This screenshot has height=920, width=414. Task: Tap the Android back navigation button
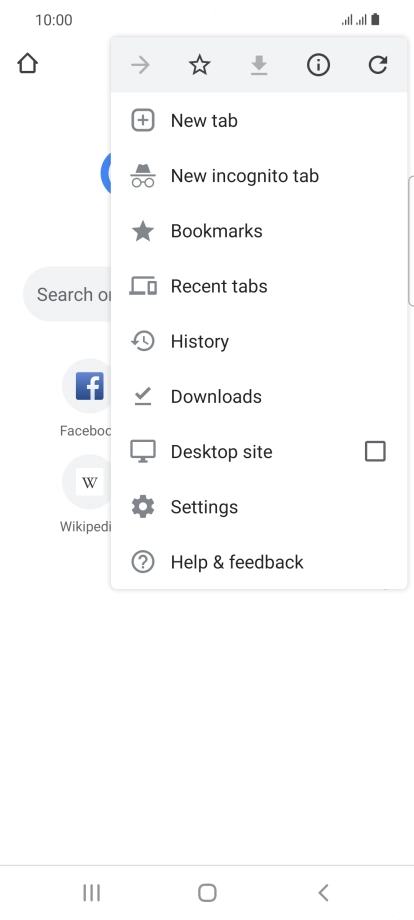pos(323,892)
